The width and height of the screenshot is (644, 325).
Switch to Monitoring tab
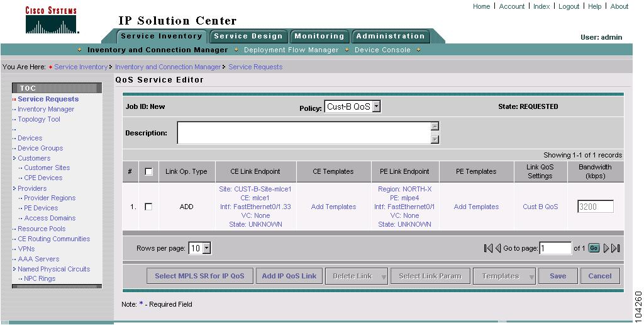(319, 36)
